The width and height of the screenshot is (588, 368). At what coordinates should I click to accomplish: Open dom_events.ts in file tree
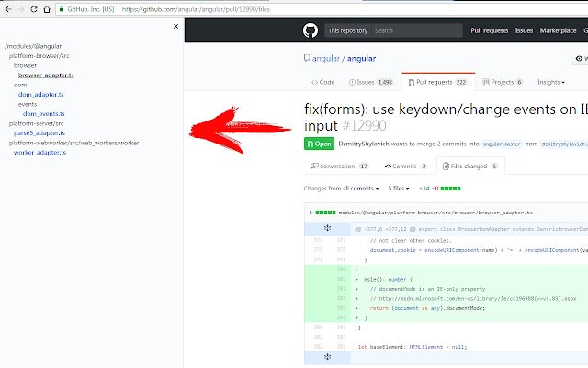point(43,114)
